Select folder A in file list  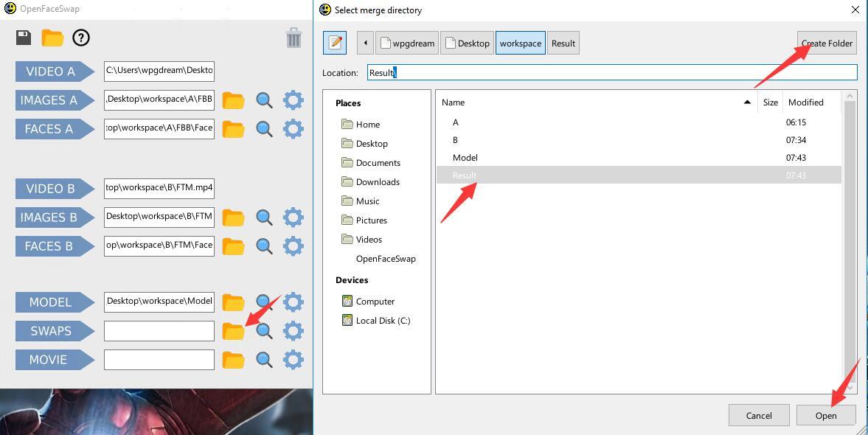(x=639, y=122)
